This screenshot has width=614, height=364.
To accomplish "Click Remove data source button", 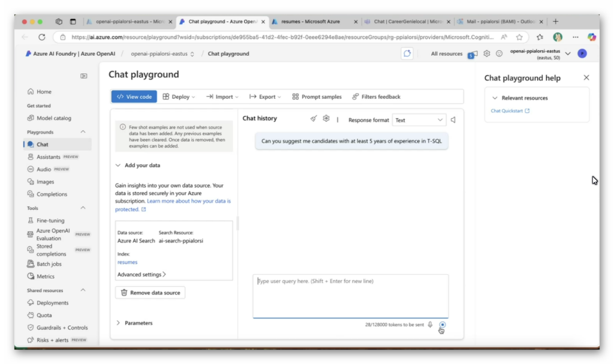I will 151,293.
